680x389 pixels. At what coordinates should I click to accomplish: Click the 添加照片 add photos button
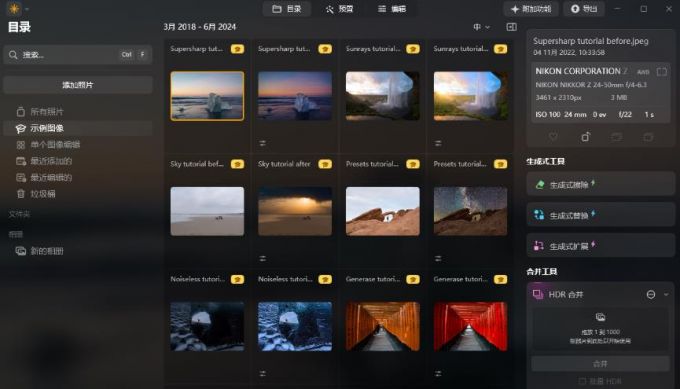pyautogui.click(x=78, y=85)
